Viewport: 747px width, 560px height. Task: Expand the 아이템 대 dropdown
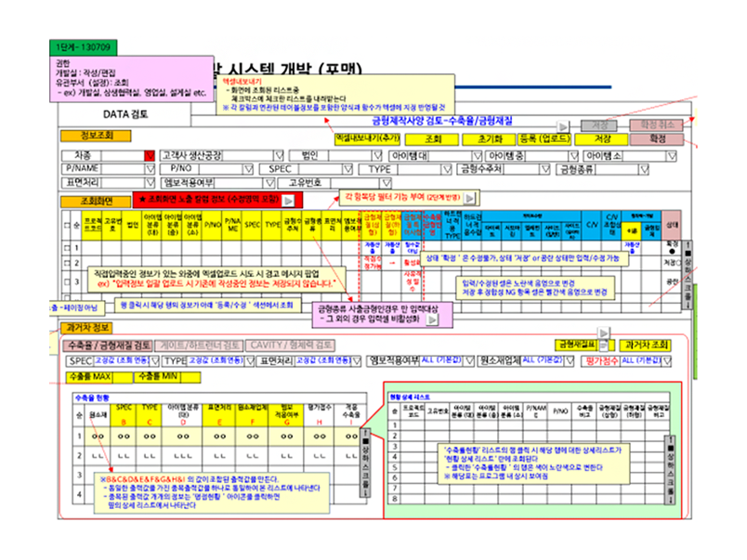point(477,156)
